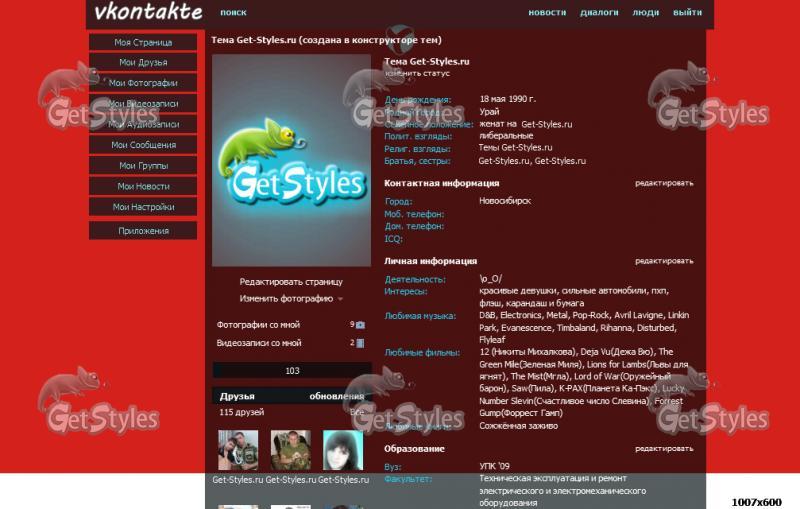Click the \o_O/ activity value
The width and height of the screenshot is (800, 509).
coord(491,279)
